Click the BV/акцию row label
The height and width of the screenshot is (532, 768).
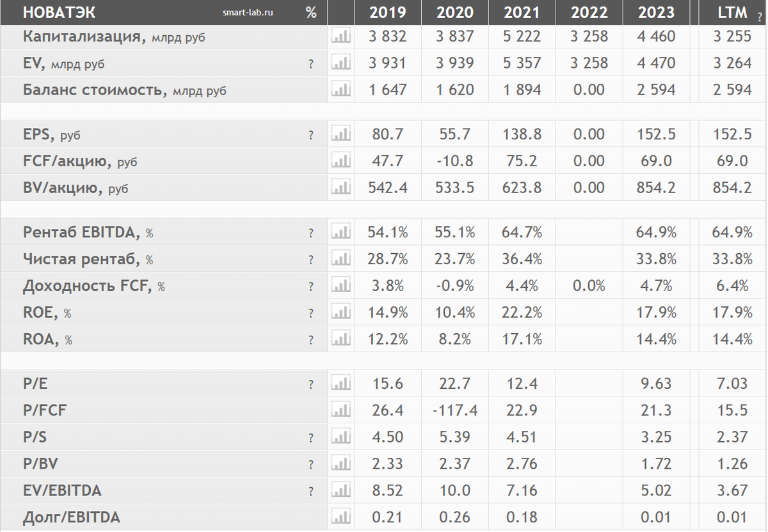point(76,189)
